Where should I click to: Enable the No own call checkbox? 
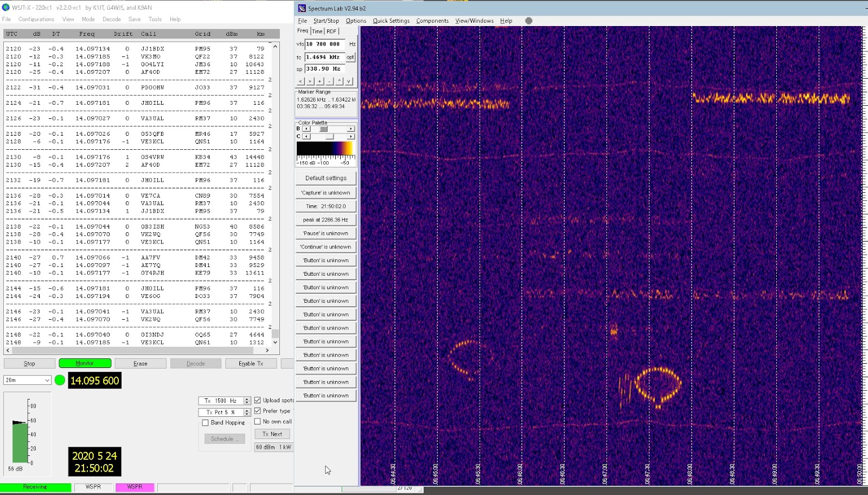click(258, 421)
